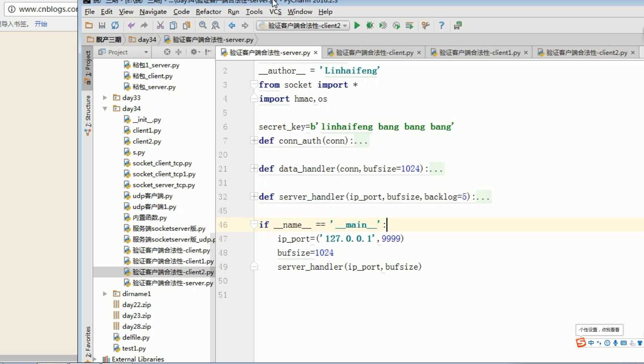644x364 pixels.
Task: Open Settings with the wrench icon
Action: tap(426, 26)
